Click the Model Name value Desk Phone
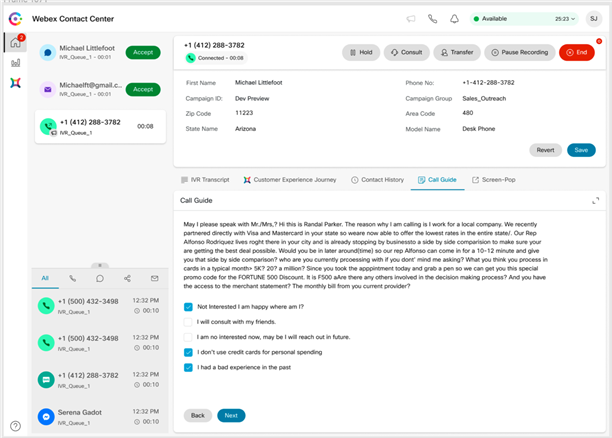Viewport: 612px width, 438px height. point(479,129)
